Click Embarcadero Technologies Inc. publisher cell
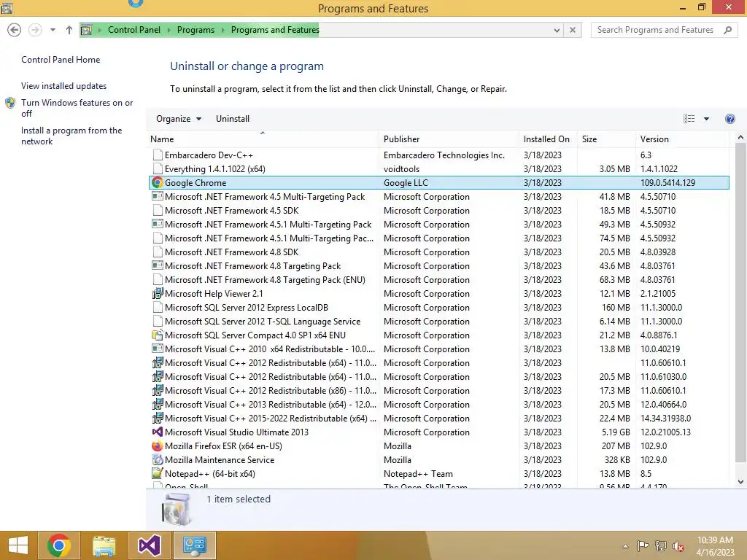The width and height of the screenshot is (747, 560). (x=444, y=155)
